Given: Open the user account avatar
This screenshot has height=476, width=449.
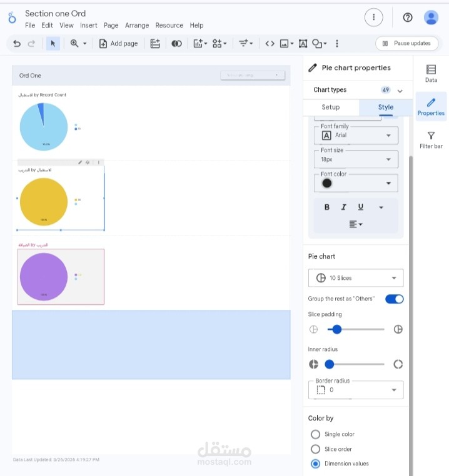Looking at the screenshot, I should (431, 17).
